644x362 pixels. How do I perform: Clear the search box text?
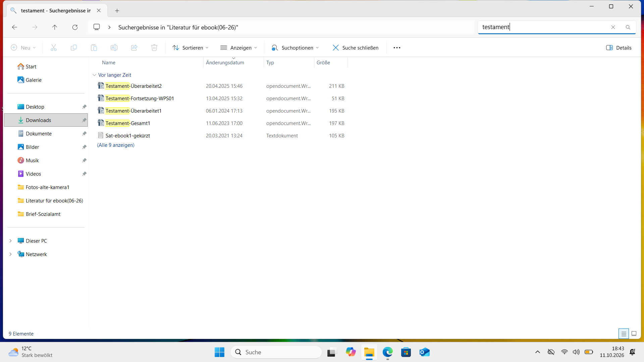(613, 27)
